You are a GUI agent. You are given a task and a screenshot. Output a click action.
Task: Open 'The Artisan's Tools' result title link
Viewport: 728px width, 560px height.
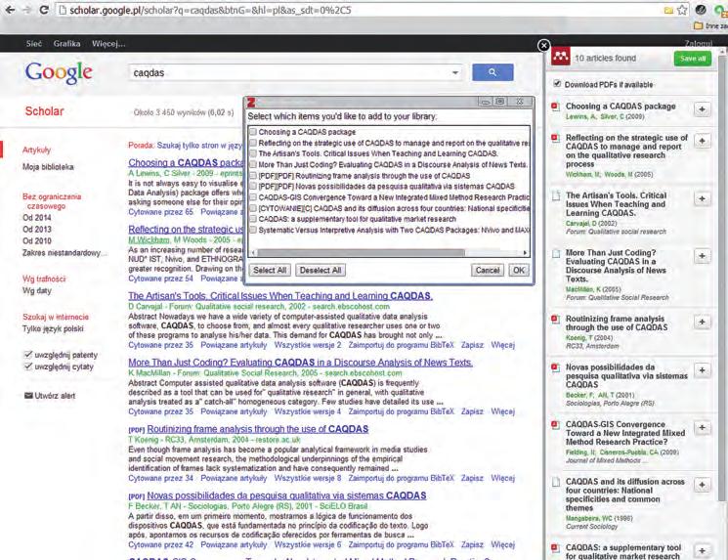coord(280,296)
